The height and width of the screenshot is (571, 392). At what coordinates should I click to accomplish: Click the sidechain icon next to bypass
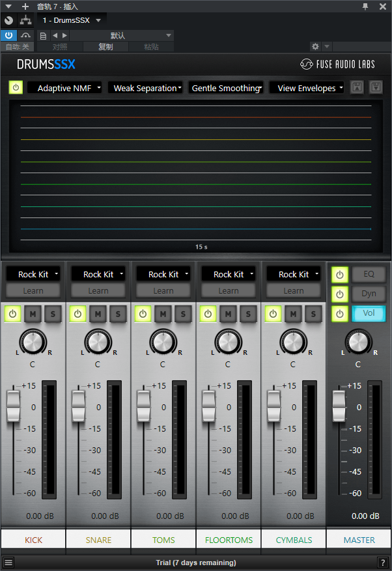tap(25, 35)
